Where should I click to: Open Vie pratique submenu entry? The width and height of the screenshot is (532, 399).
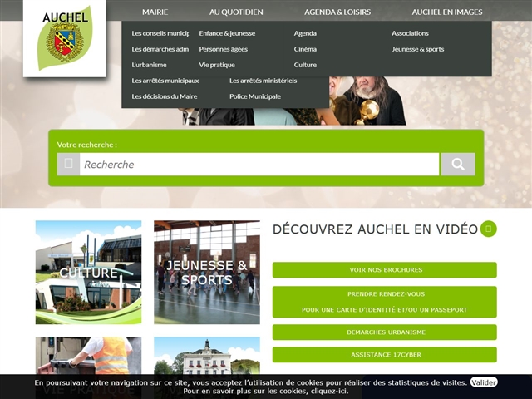coord(217,65)
